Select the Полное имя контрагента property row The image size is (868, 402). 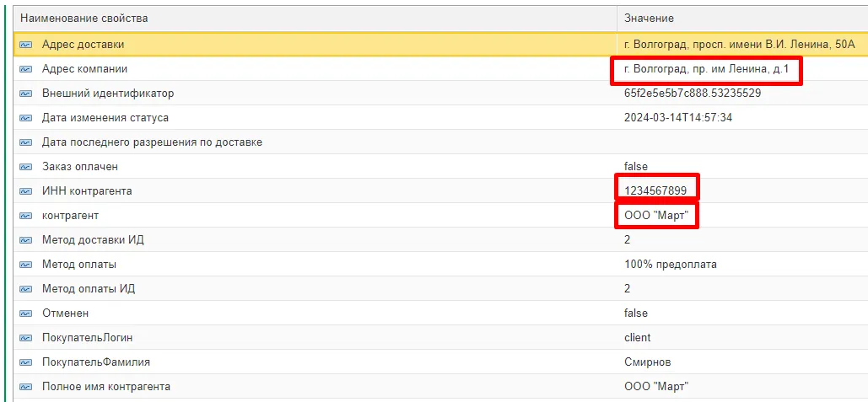tap(106, 387)
